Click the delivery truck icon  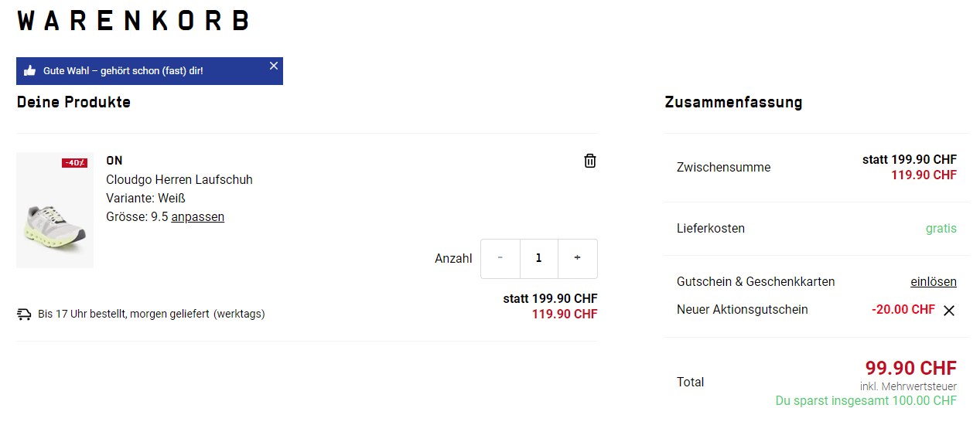coord(24,314)
